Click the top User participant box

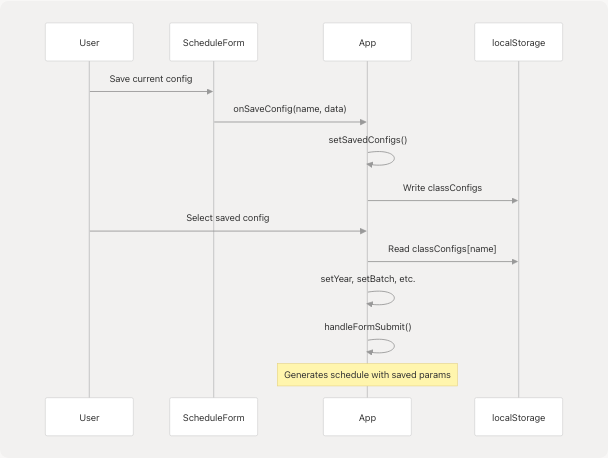(89, 43)
